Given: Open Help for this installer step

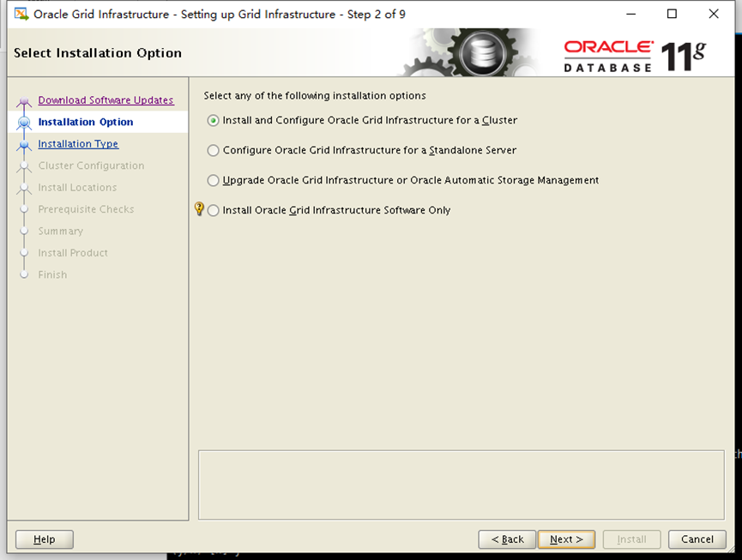Looking at the screenshot, I should 45,539.
